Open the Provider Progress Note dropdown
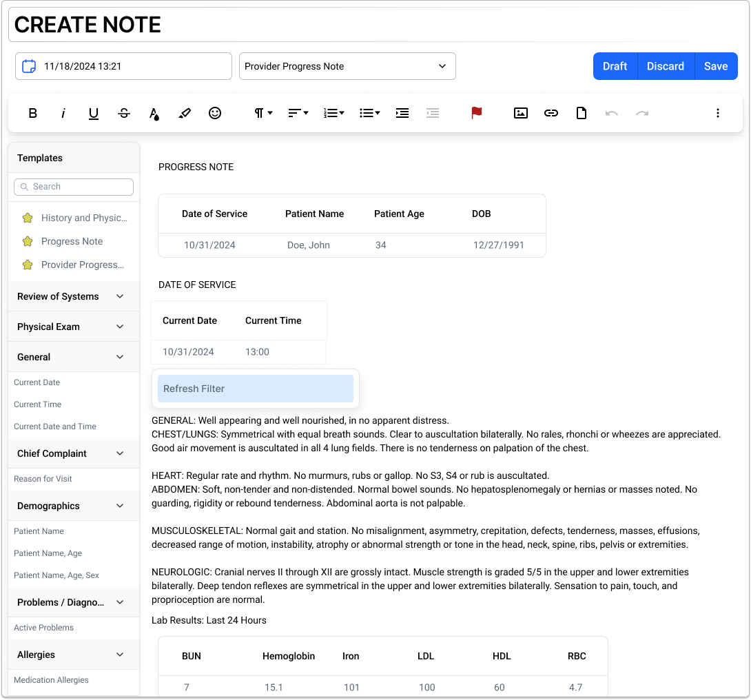Image resolution: width=751 pixels, height=700 pixels. pyautogui.click(x=347, y=66)
